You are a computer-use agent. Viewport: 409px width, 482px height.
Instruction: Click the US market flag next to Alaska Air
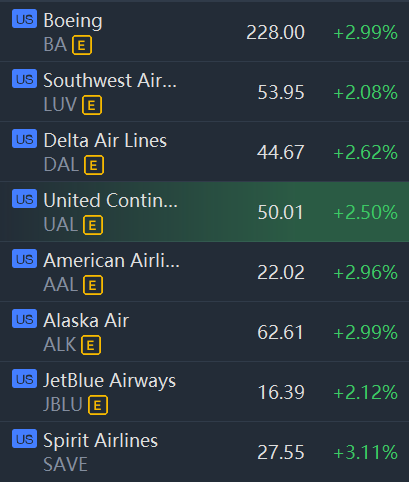[x=24, y=319]
